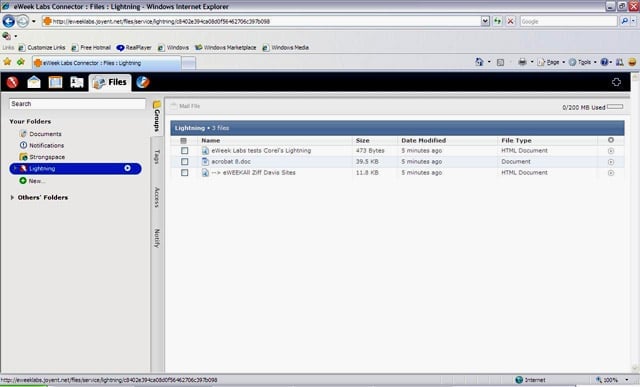The image size is (640, 387).
Task: Select the Files tab in app bar
Action: click(x=110, y=82)
